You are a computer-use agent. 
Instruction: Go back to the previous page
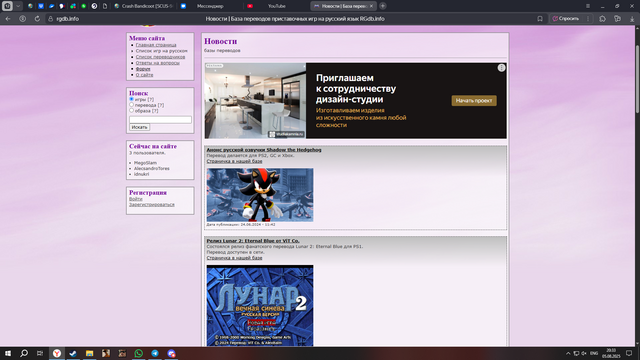click(x=8, y=19)
